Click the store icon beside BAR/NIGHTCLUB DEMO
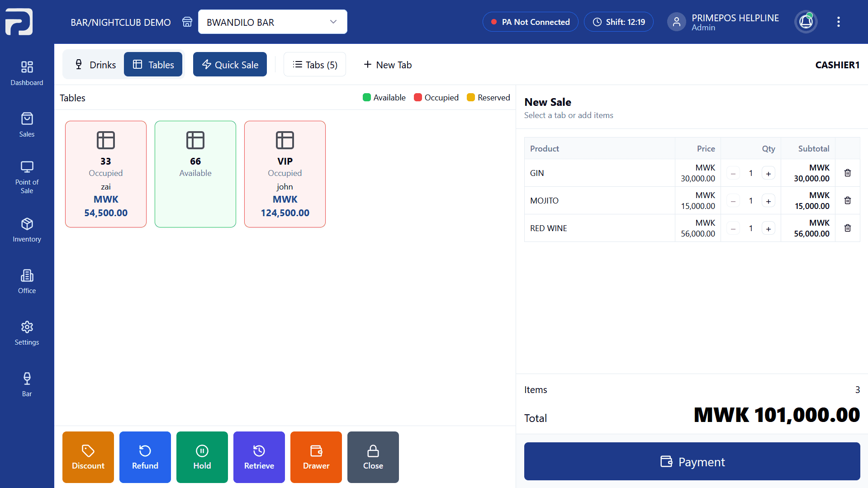This screenshot has width=868, height=488. (x=187, y=22)
